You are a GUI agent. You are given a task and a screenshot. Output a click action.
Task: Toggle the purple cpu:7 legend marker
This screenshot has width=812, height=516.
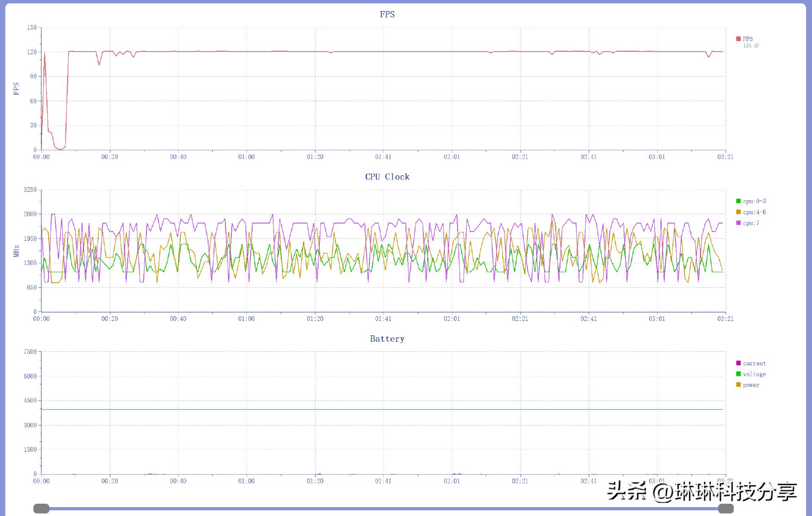[x=738, y=223]
